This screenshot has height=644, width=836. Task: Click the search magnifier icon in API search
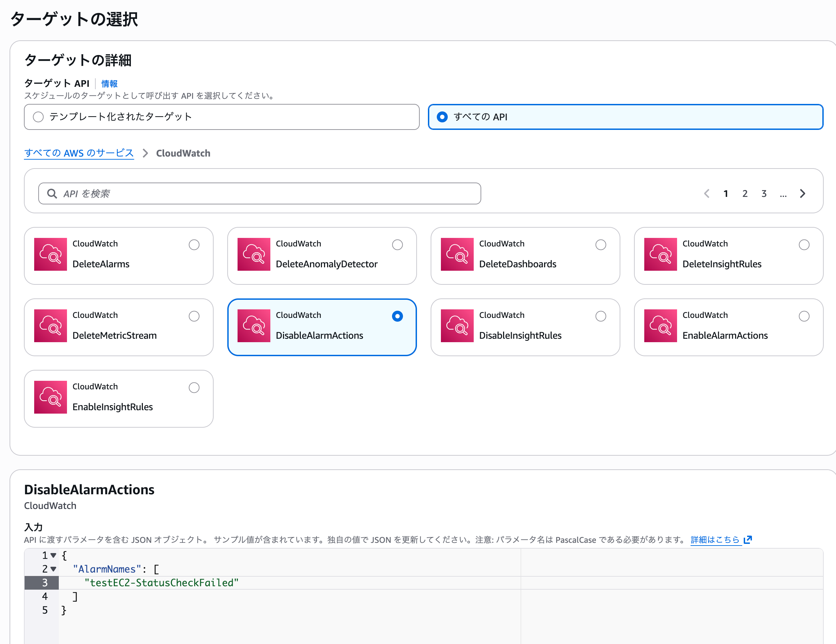[x=52, y=194]
